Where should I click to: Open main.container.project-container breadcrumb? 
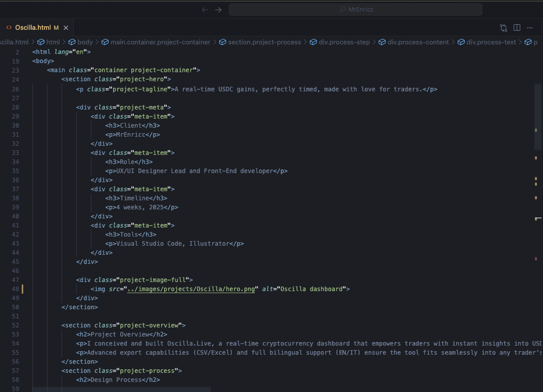click(x=160, y=42)
